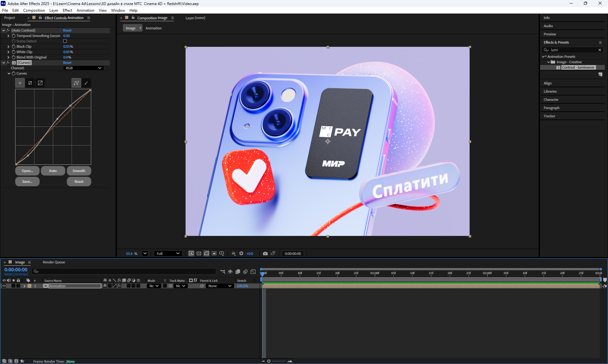This screenshot has width=608, height=364.
Task: Hide the Animation layer with eye toggle
Action: [4, 286]
